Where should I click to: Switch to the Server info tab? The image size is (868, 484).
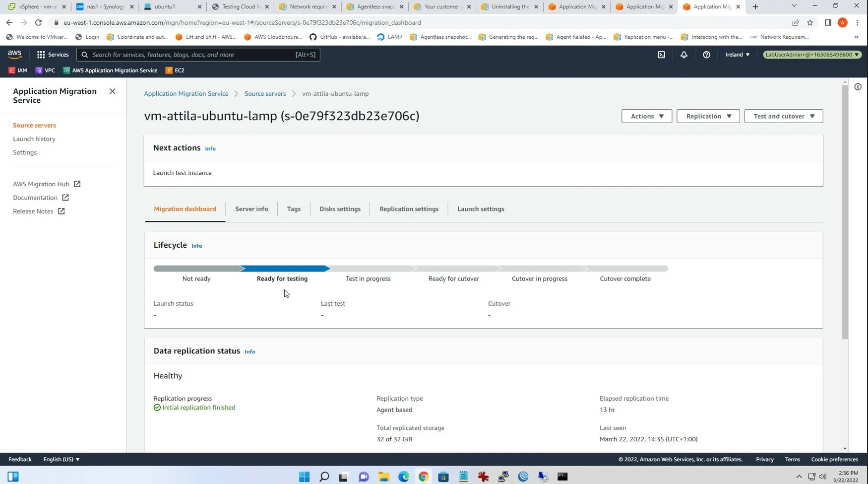pos(251,209)
